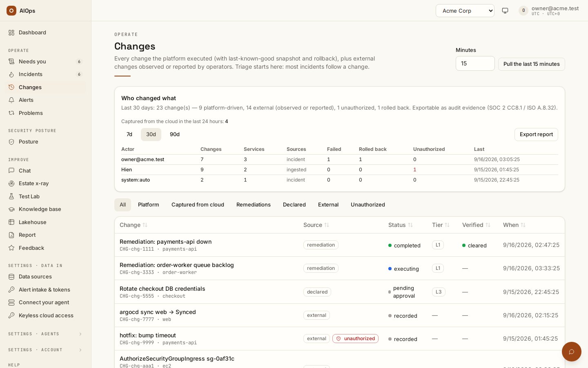Sort table by When column

click(514, 225)
